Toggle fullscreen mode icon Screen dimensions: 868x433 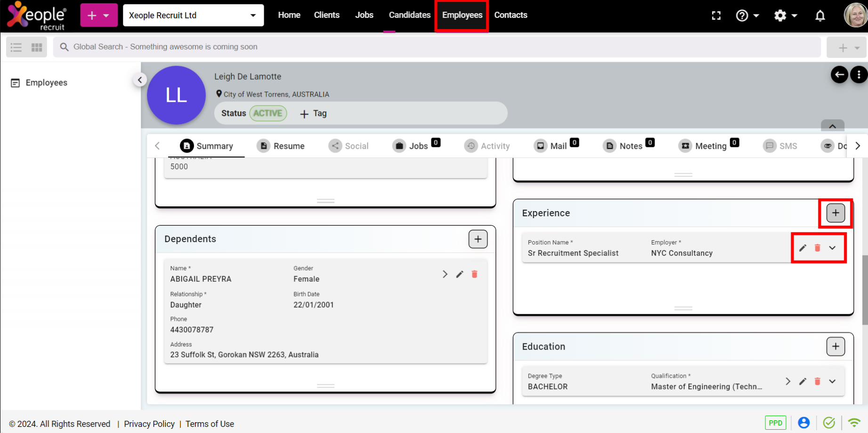(x=716, y=16)
